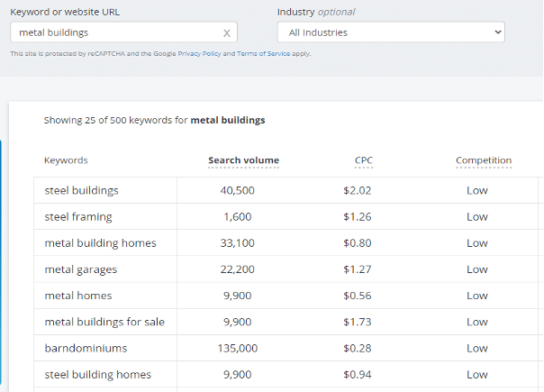Click the $2.02 CPC value

357,190
